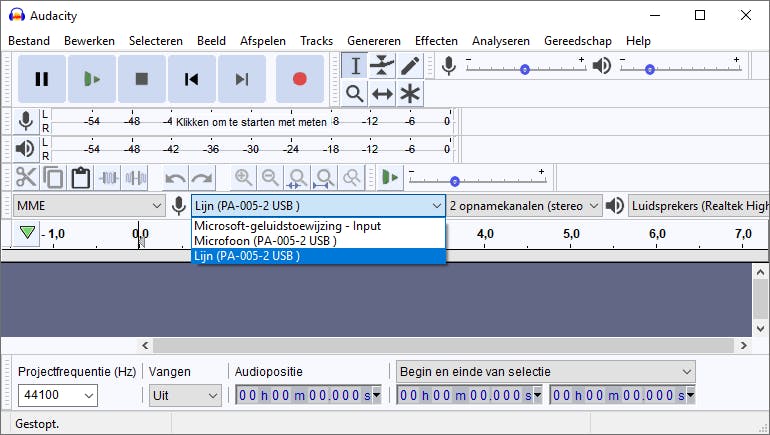Click the Fit selection to width icon
The image size is (770, 435).
(298, 177)
